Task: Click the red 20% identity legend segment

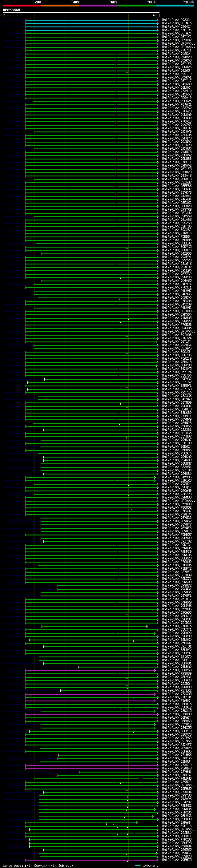Action: tap(22, 6)
